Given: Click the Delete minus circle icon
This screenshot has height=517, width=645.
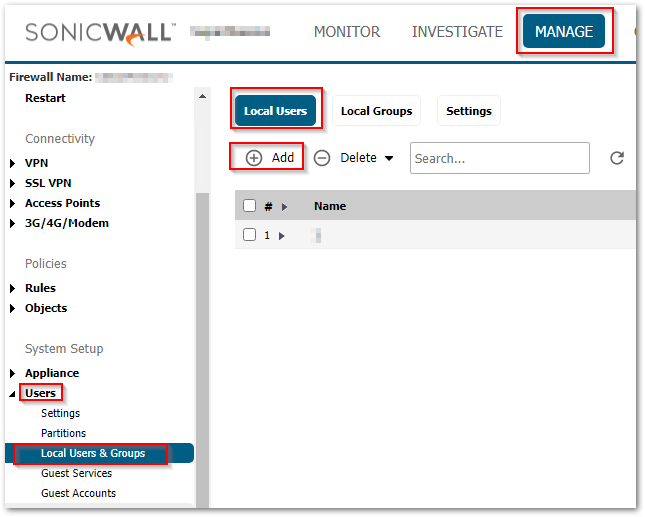Looking at the screenshot, I should (322, 158).
